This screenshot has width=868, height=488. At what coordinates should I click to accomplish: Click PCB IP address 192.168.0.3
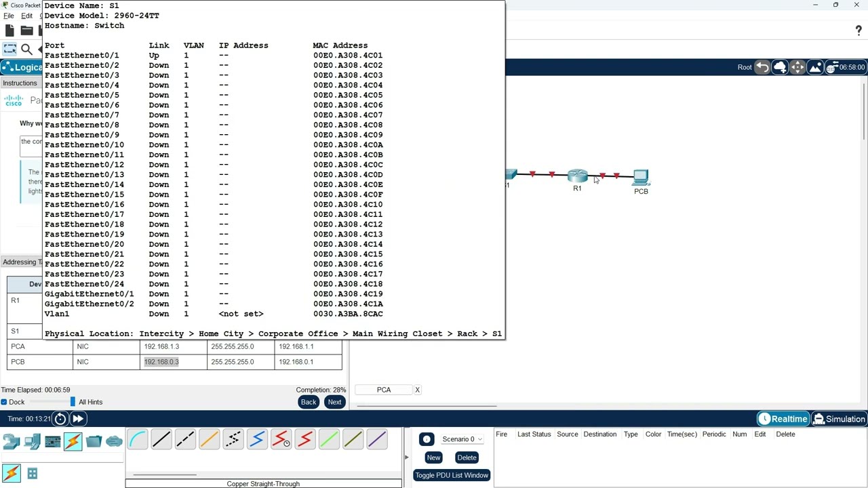[161, 362]
